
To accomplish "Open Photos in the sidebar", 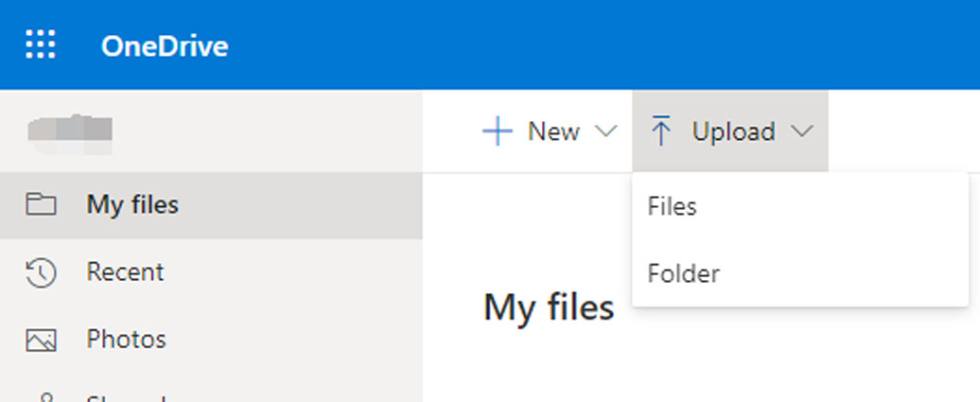I will coord(211,339).
